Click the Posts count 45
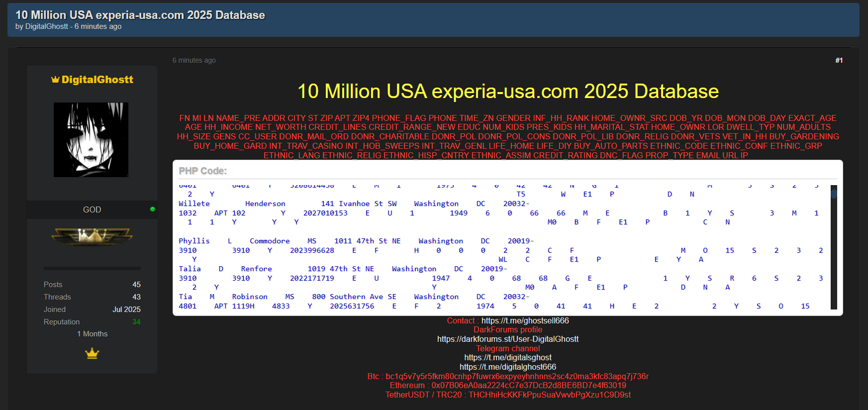The image size is (868, 410). pos(136,285)
